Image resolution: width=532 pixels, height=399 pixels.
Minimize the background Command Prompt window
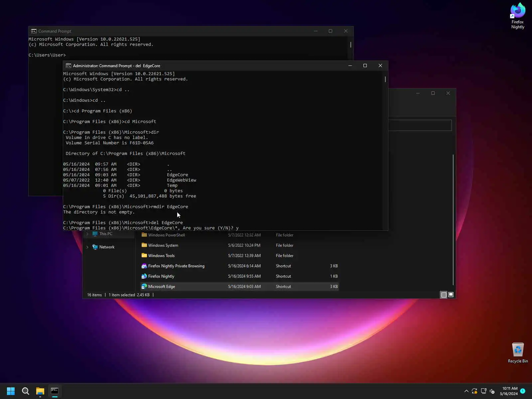click(316, 31)
